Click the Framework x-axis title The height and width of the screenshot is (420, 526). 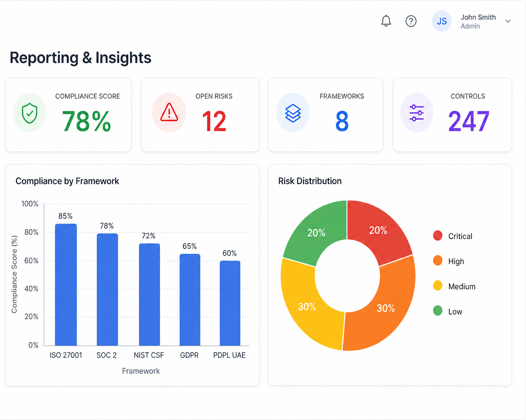(x=141, y=371)
